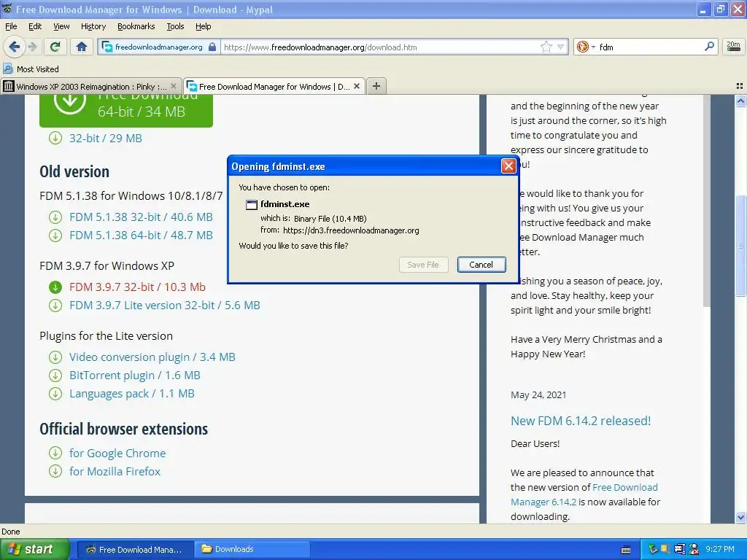This screenshot has height=560, width=747.
Task: Click the Save File button
Action: [423, 265]
